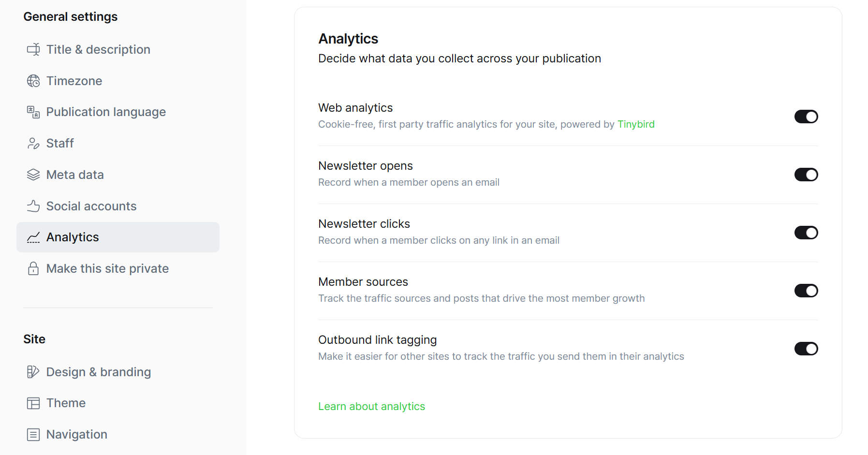This screenshot has height=455, width=868.
Task: Go to Make this site private
Action: click(x=107, y=269)
